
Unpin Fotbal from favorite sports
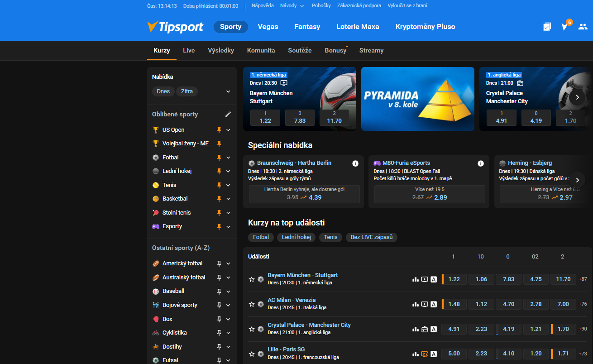(x=219, y=158)
